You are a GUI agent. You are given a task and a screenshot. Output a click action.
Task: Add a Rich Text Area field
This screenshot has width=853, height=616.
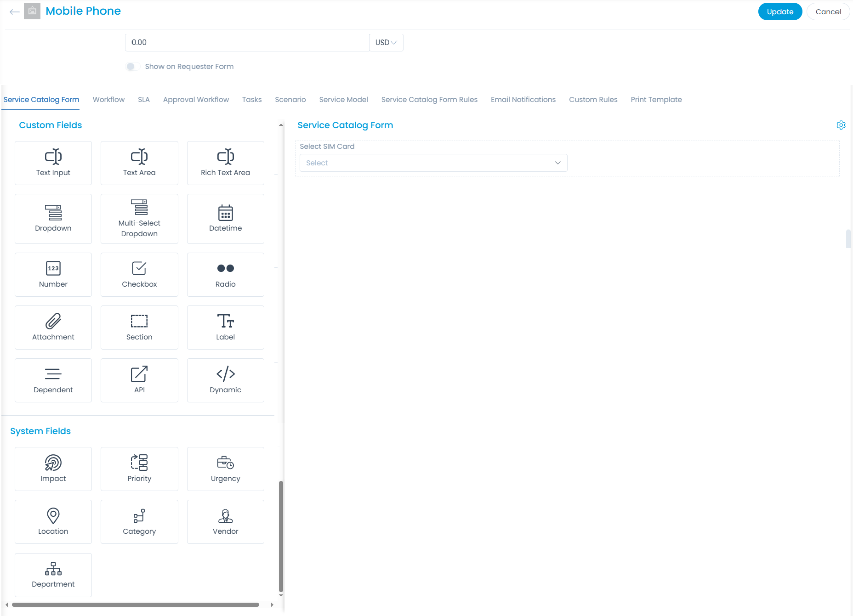point(225,163)
